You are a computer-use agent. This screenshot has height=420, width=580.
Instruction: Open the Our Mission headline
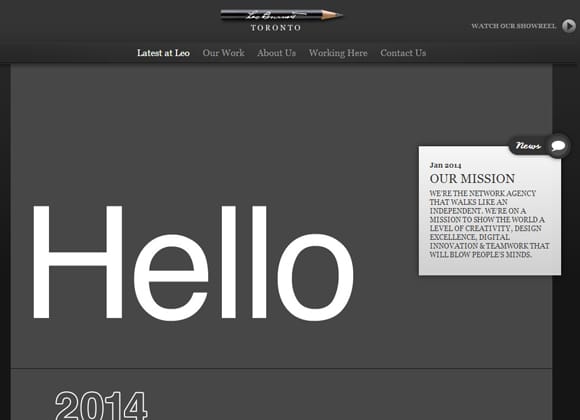[x=472, y=179]
